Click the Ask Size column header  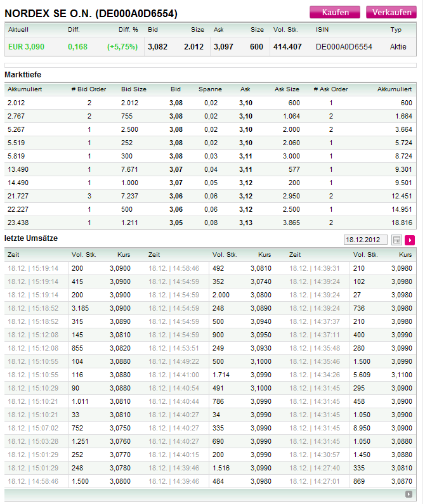pos(287,89)
